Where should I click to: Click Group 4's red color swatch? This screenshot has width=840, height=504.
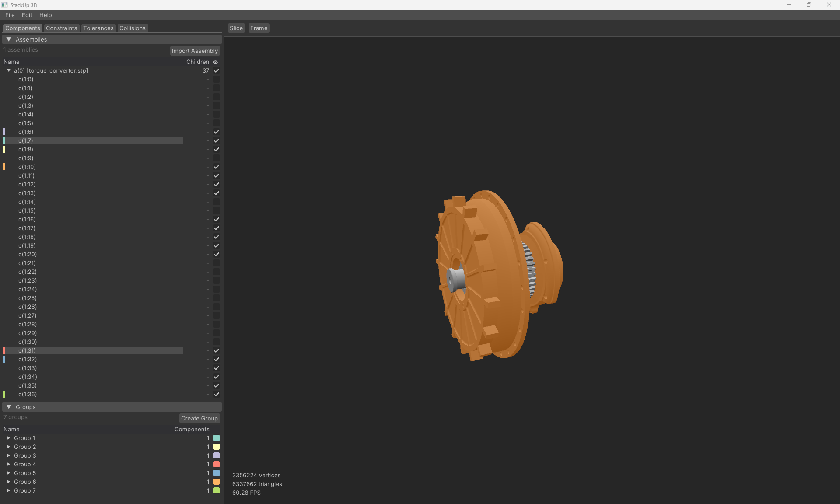pyautogui.click(x=217, y=464)
